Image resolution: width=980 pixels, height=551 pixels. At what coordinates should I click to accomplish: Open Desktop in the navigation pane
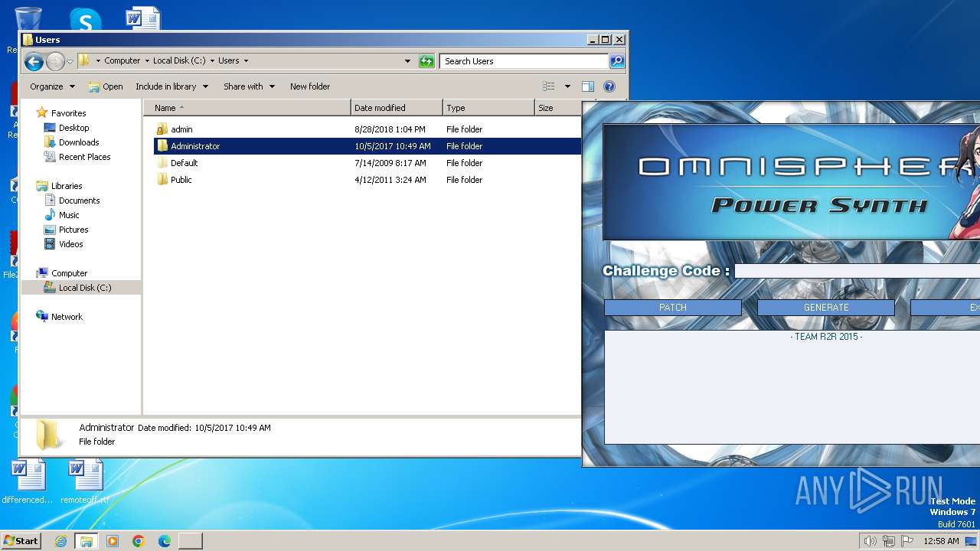tap(73, 128)
